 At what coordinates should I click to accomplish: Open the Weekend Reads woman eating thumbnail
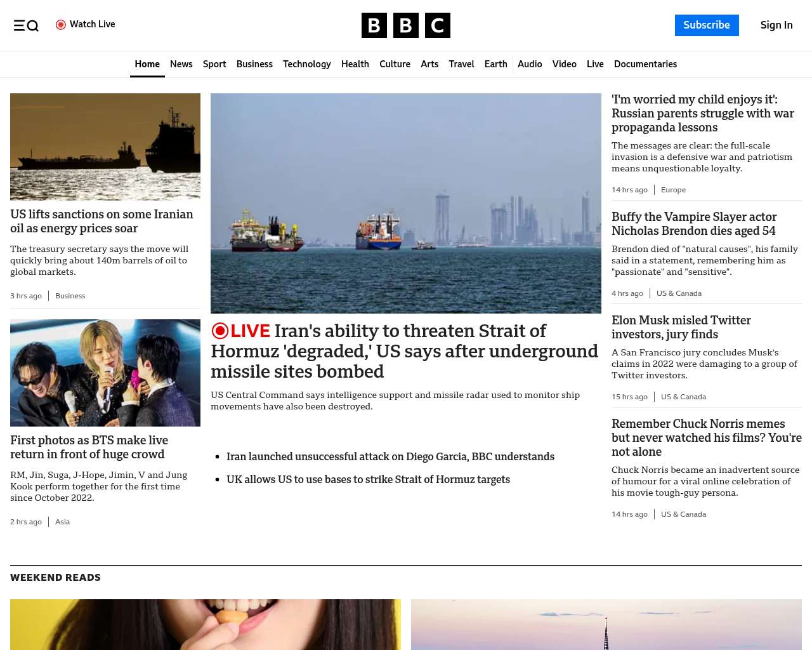(x=206, y=625)
